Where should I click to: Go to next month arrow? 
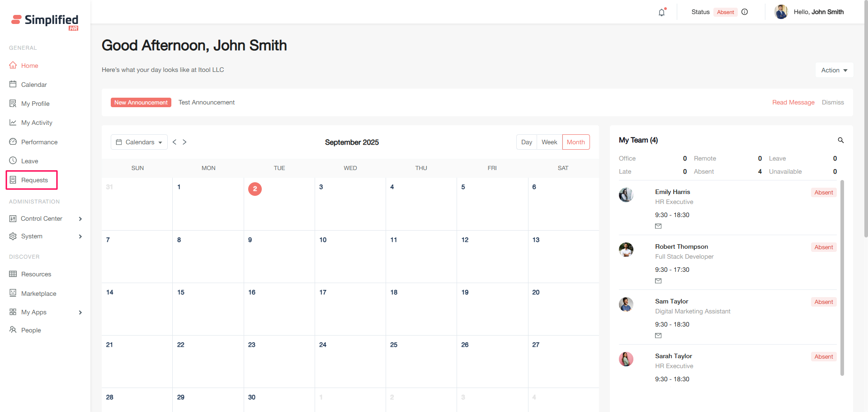[184, 142]
